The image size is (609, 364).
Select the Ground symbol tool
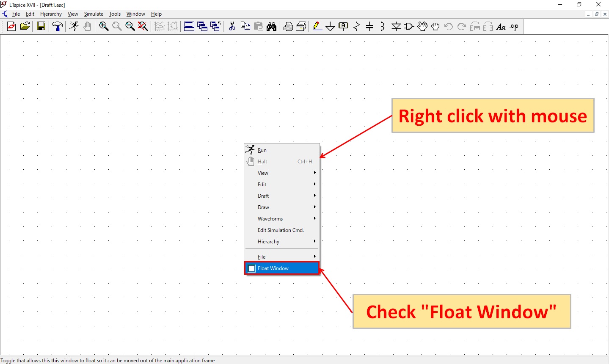[x=330, y=27]
